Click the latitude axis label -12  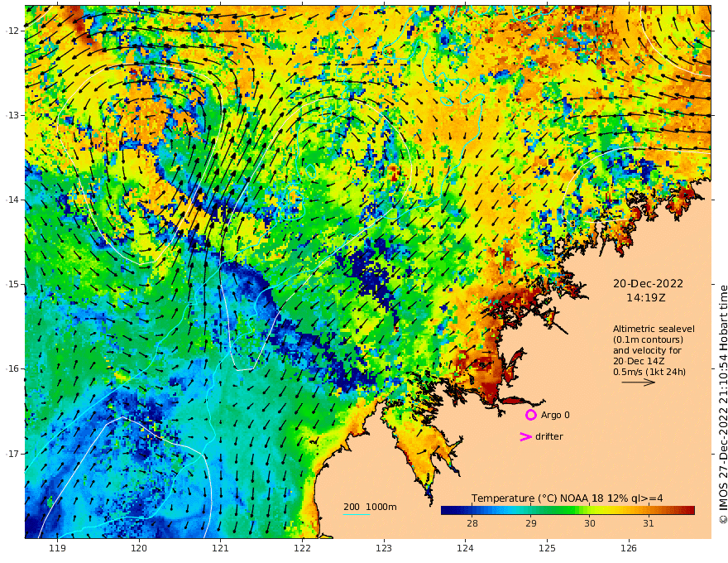click(x=12, y=31)
